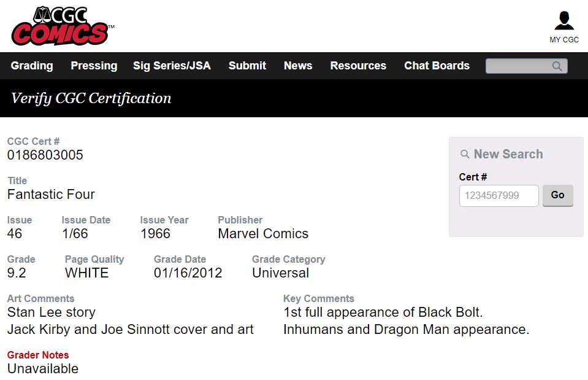The height and width of the screenshot is (380, 588).
Task: Select Sig Series/JSA in navigation
Action: click(x=172, y=66)
